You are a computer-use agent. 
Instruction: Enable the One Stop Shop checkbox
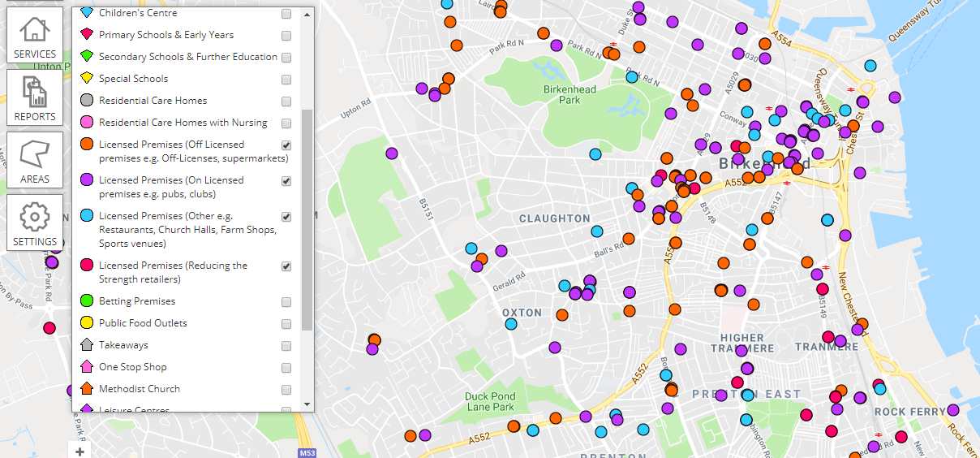tap(286, 368)
